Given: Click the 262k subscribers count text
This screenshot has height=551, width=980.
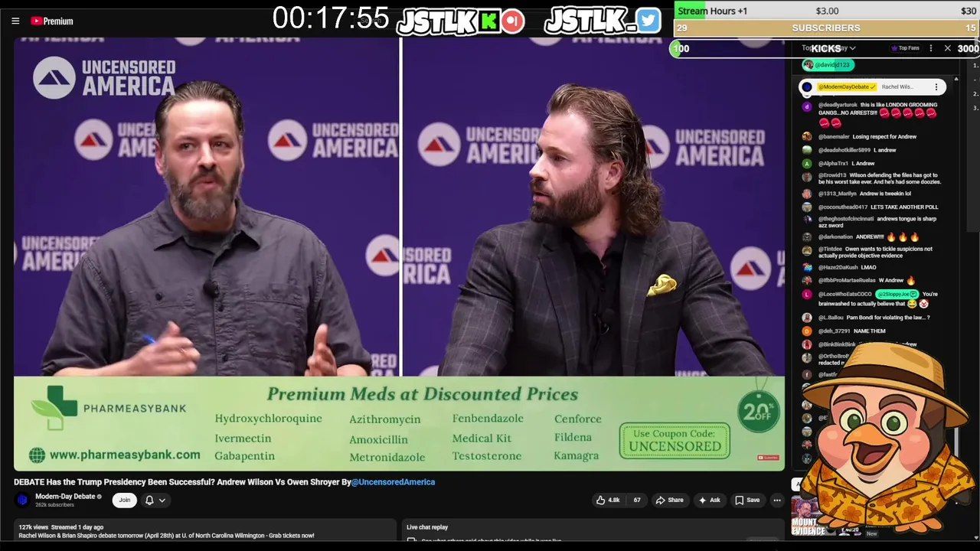Looking at the screenshot, I should pyautogui.click(x=54, y=505).
